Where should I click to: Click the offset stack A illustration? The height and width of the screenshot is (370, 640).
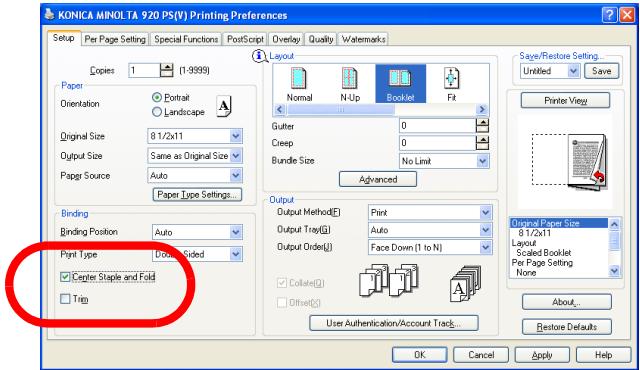point(465,284)
